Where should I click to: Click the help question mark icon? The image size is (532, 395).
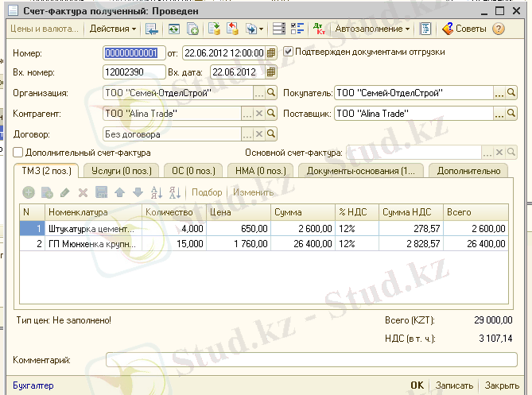[499, 29]
